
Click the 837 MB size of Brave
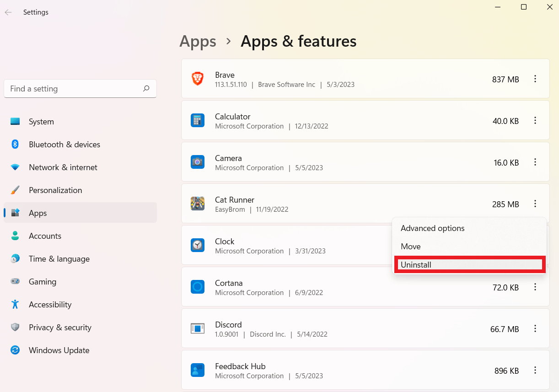(505, 80)
